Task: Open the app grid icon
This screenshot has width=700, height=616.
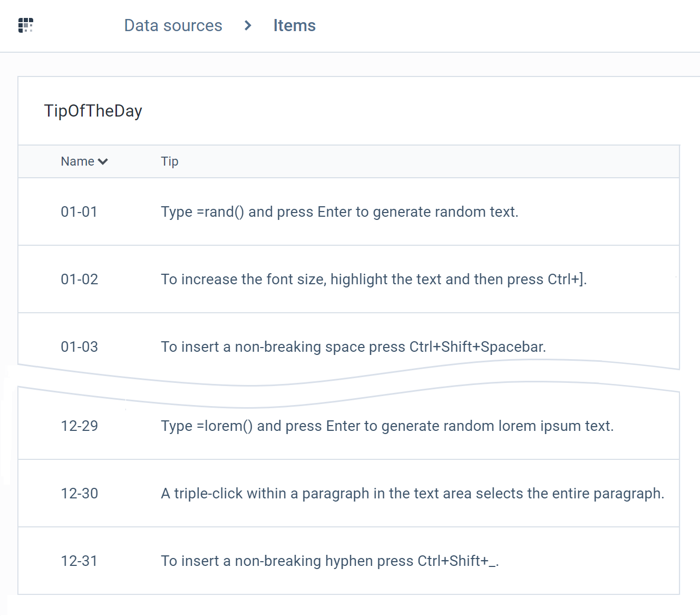Action: (x=25, y=25)
